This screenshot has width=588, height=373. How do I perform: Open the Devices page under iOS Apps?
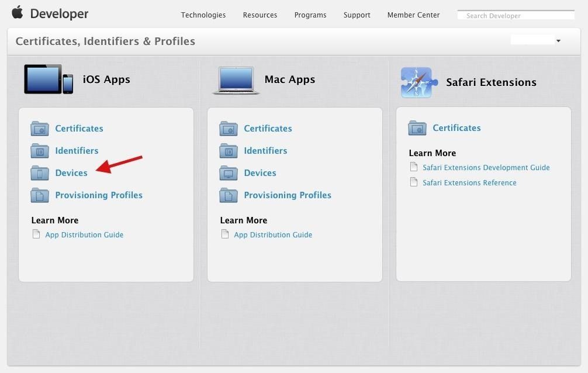[x=71, y=172]
